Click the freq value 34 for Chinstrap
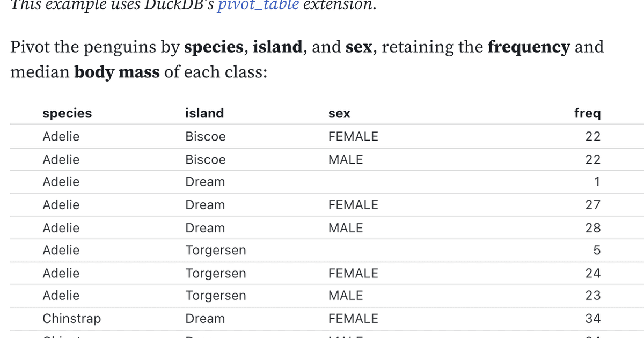The height and width of the screenshot is (338, 644). point(592,319)
